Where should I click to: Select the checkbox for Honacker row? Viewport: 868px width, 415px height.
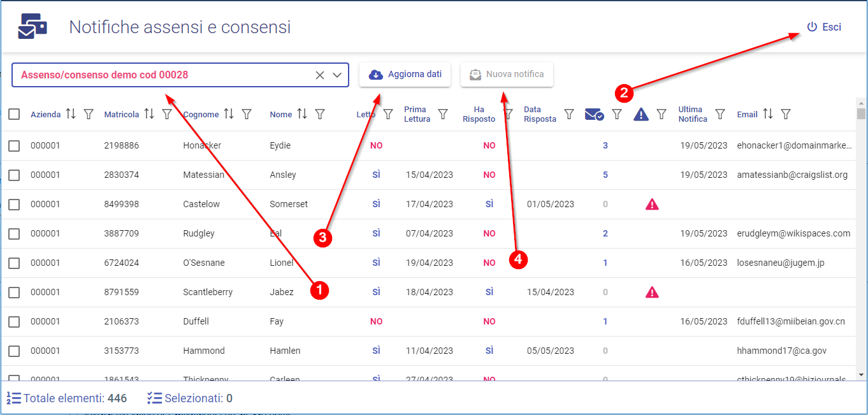(x=14, y=146)
